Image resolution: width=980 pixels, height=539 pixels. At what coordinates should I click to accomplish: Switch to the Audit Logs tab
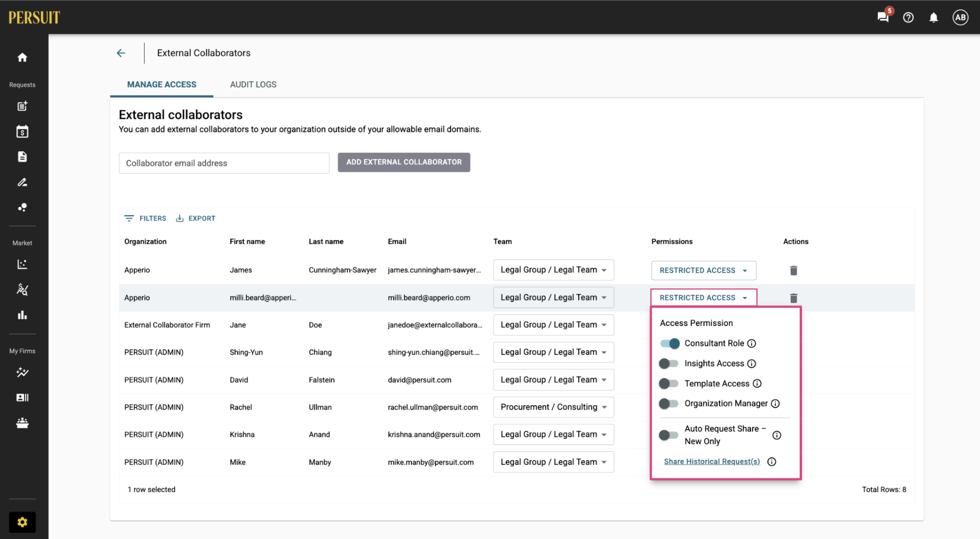[253, 85]
